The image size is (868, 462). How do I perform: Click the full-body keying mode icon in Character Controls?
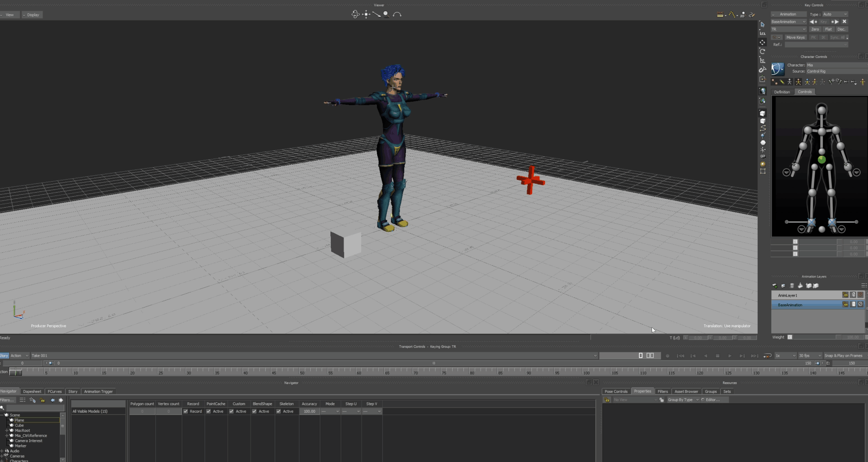tap(798, 82)
